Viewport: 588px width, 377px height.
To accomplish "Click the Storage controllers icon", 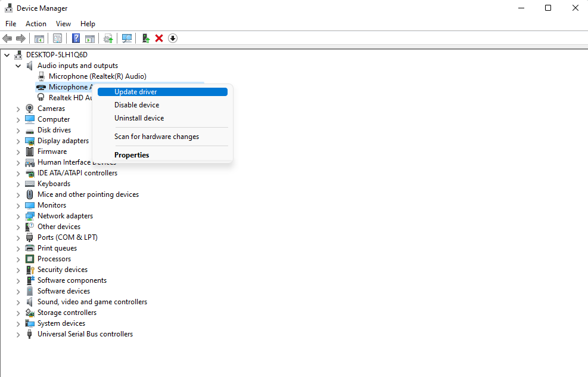I will click(x=30, y=313).
